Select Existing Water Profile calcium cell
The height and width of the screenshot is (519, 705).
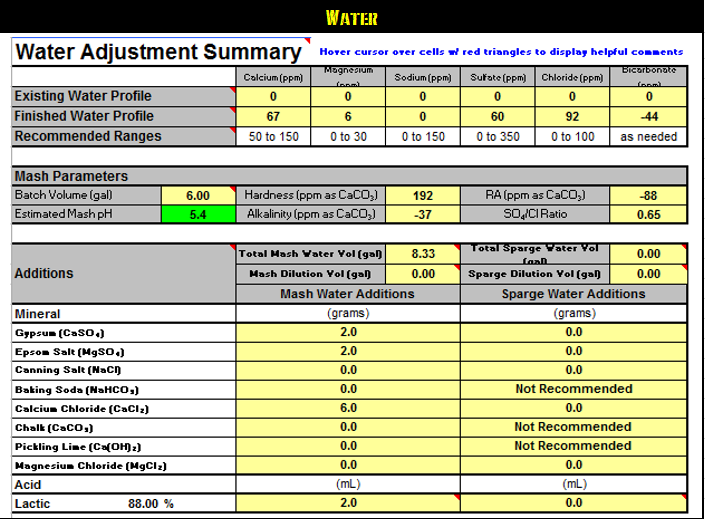tap(273, 97)
